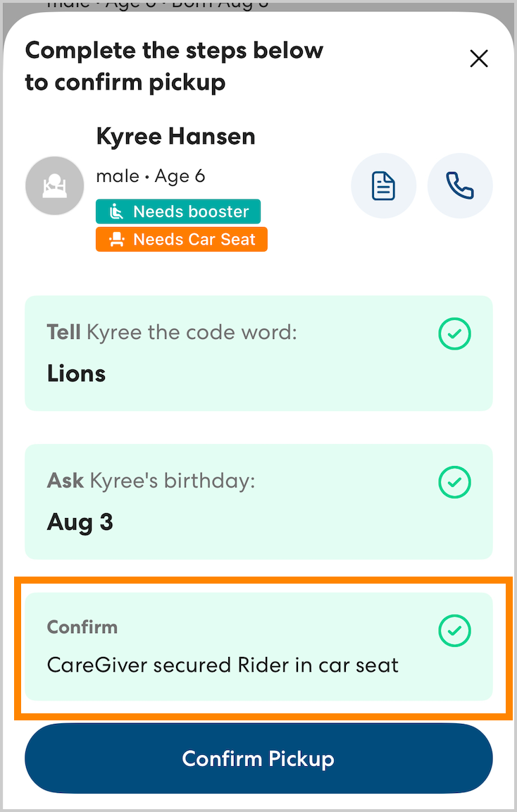517x812 pixels.
Task: Tap 'Tell Kyree the code word' prompt
Action: pyautogui.click(x=172, y=332)
